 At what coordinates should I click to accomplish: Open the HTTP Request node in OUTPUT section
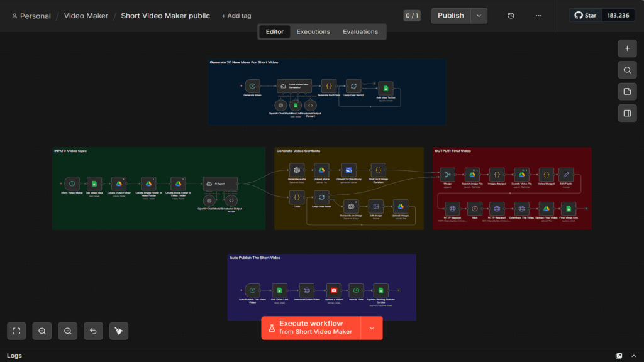(452, 209)
